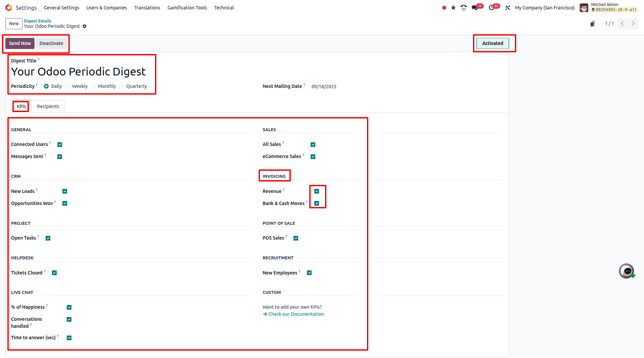Screen dimensions: 644x358
Task: Create a New digest record
Action: tap(14, 24)
